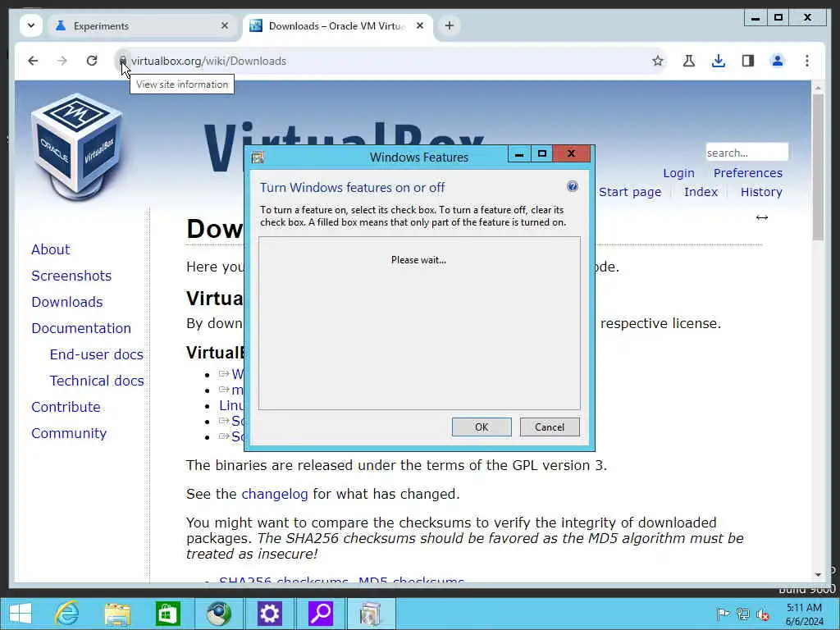The height and width of the screenshot is (630, 840).
Task: Open the changelog link
Action: click(x=275, y=494)
